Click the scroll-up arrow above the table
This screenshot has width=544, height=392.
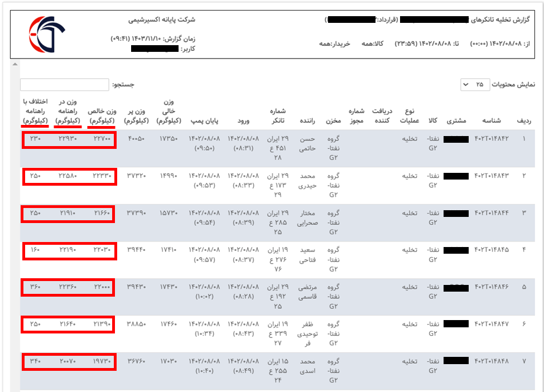point(15,65)
